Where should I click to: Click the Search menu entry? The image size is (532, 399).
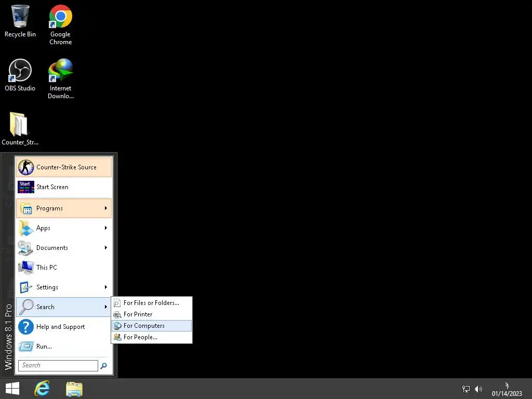[64, 307]
